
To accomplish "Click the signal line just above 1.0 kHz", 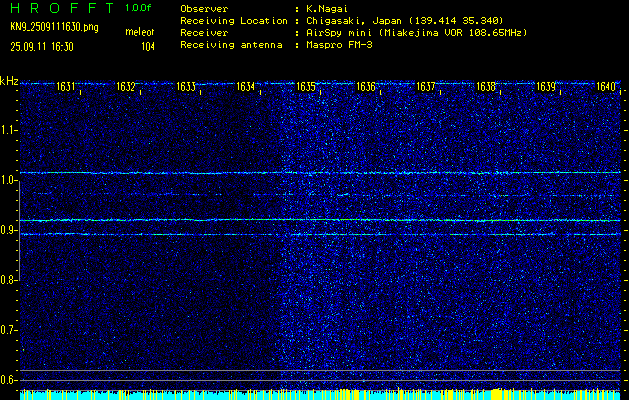I will pyautogui.click(x=320, y=173).
